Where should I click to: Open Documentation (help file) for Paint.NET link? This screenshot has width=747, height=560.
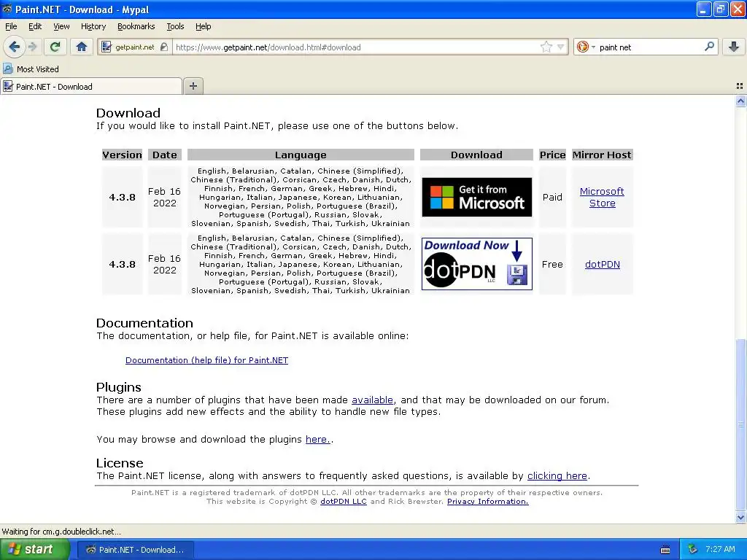[206, 360]
